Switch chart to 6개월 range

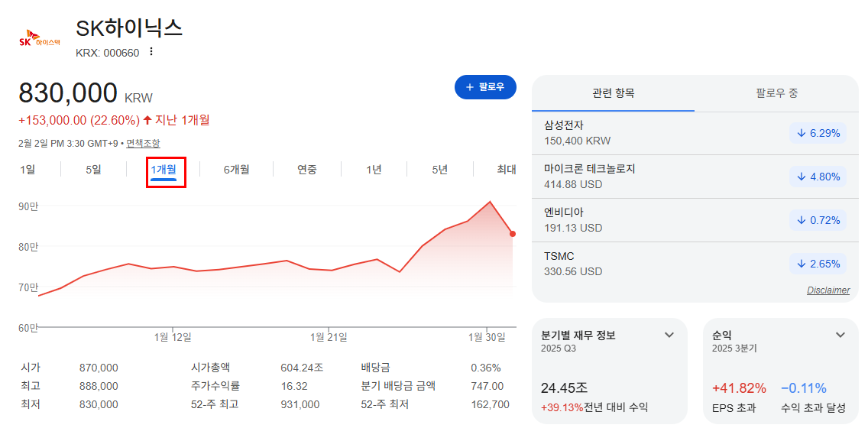[x=236, y=170]
